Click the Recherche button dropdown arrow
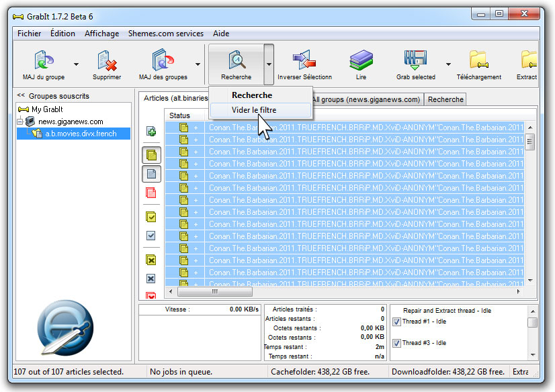The width and height of the screenshot is (555, 392). (x=269, y=64)
